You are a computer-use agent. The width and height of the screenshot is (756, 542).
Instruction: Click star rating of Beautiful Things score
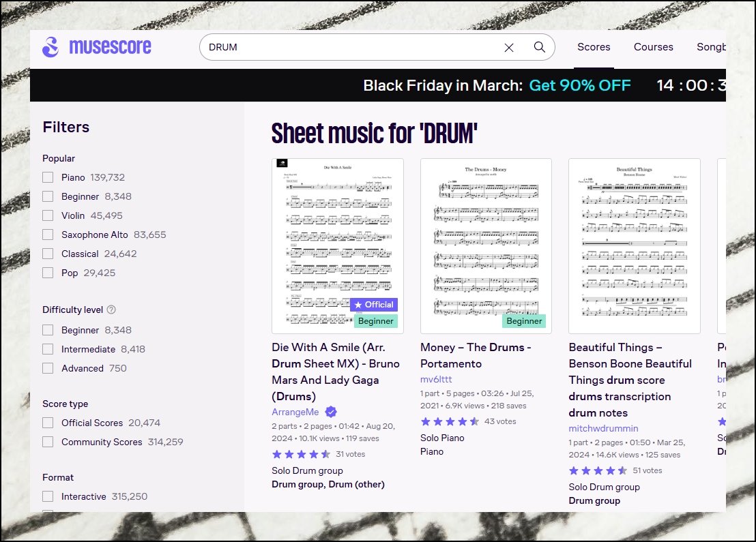tap(598, 470)
